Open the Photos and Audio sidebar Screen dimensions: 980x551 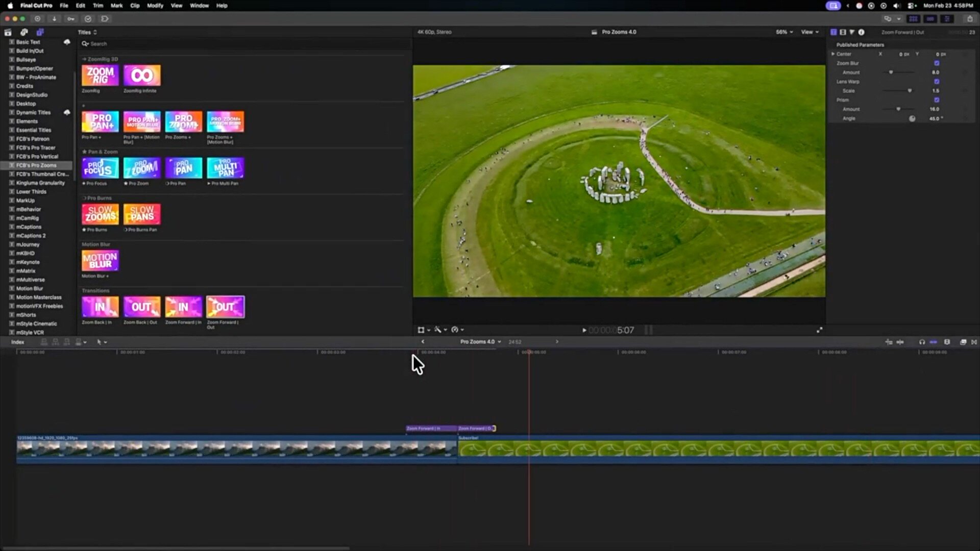24,32
